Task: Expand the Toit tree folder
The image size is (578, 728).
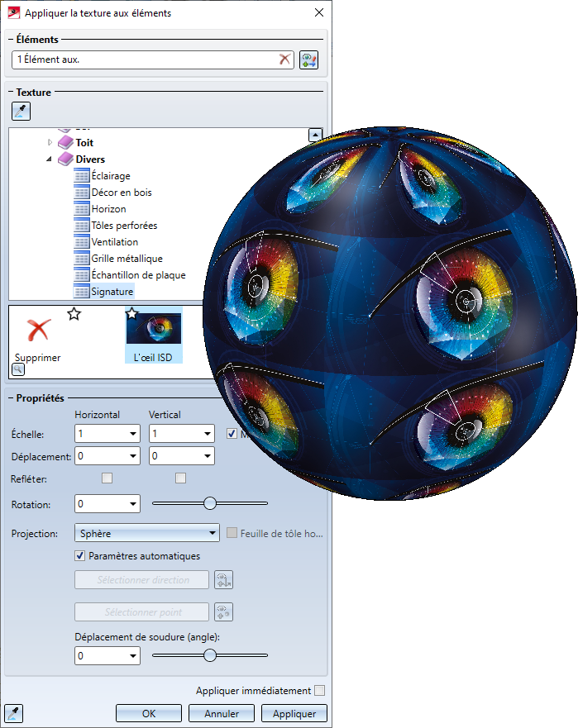Action: pyautogui.click(x=50, y=142)
